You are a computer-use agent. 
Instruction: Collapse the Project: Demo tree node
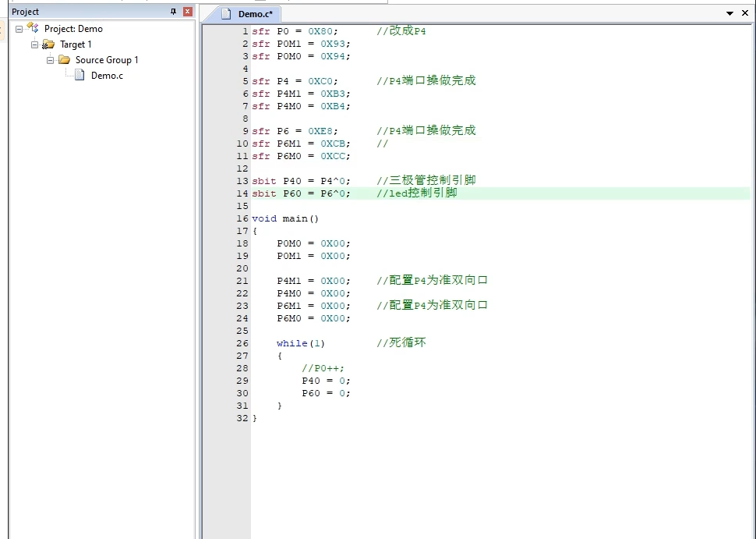pyautogui.click(x=19, y=29)
